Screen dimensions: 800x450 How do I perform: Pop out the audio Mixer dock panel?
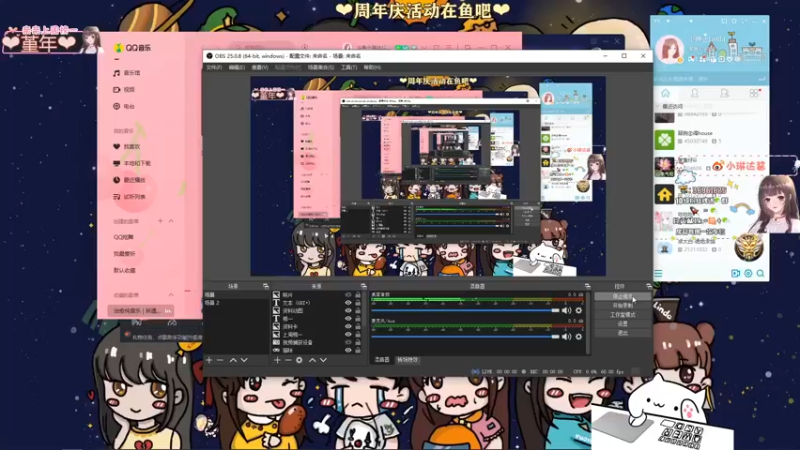point(587,286)
